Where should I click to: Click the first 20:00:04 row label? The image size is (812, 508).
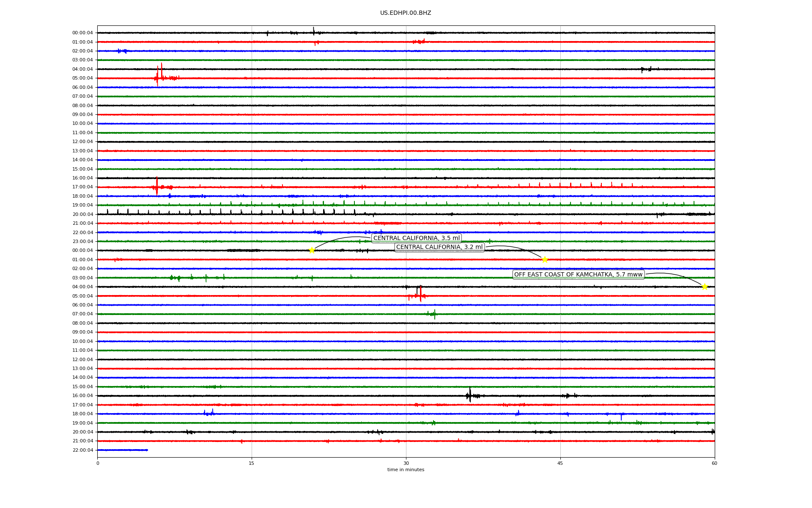click(82, 215)
